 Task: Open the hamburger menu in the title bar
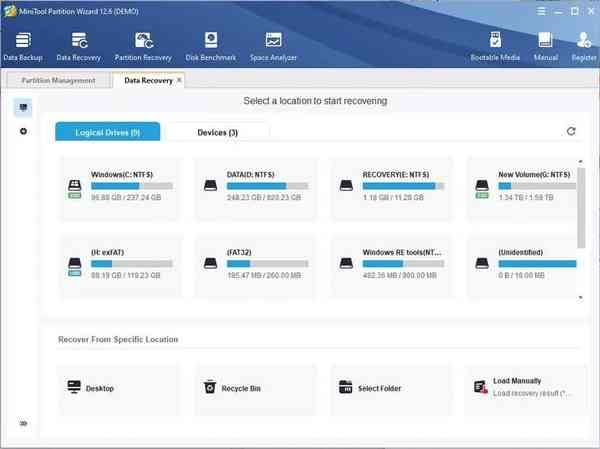541,11
